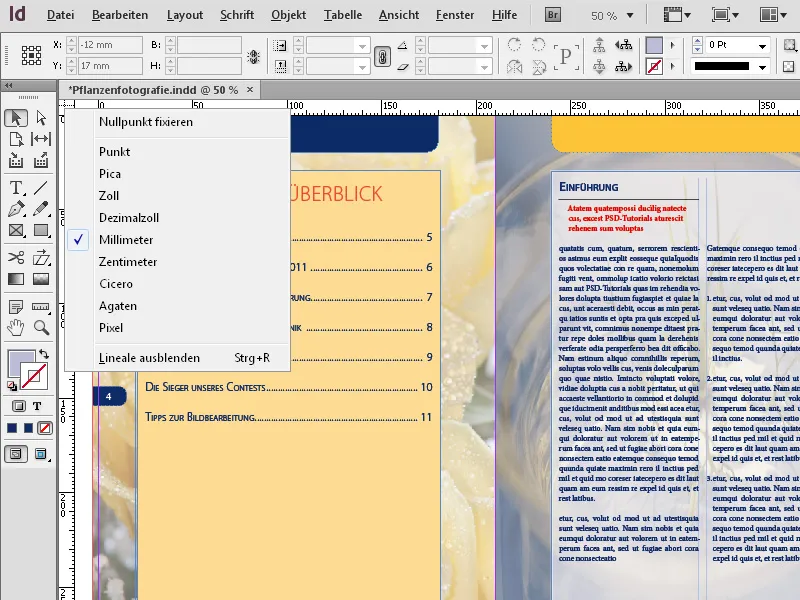
Task: Select the Direct Selection tool
Action: [x=41, y=118]
